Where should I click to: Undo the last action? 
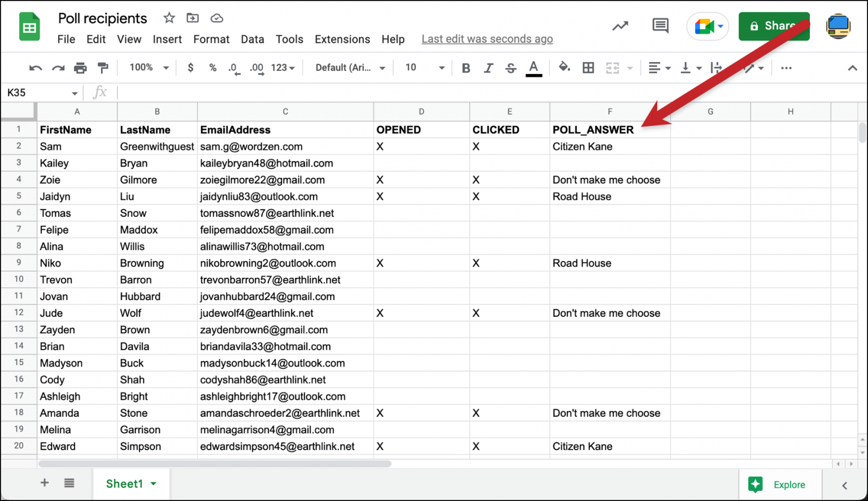tap(35, 67)
